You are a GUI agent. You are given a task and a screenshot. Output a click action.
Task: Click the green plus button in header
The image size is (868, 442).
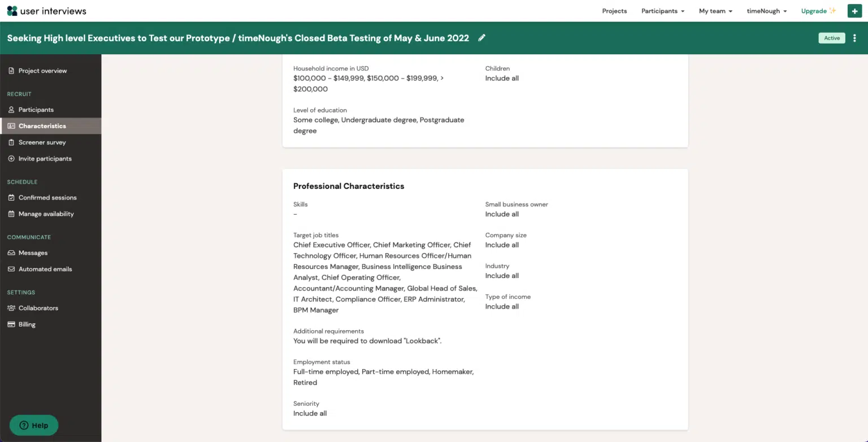854,11
